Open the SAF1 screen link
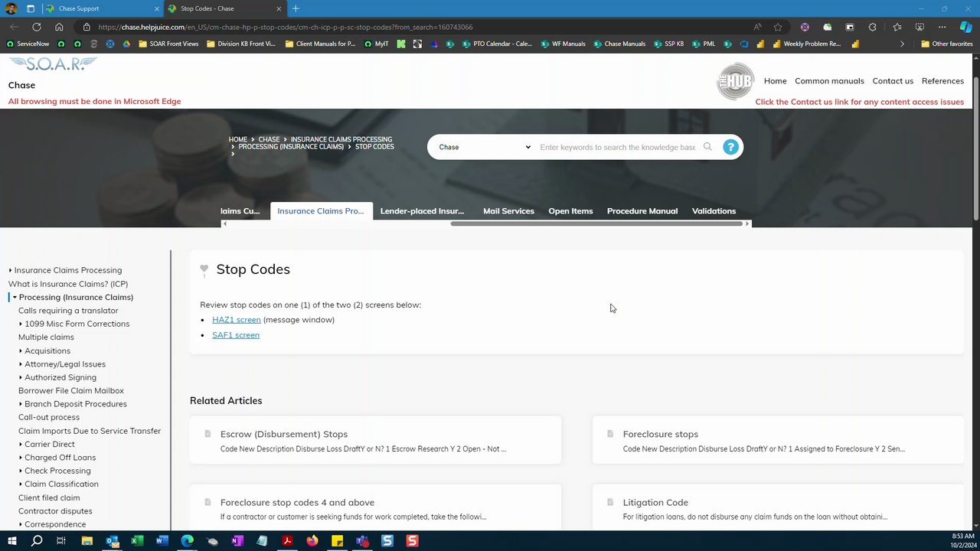The image size is (980, 551). point(236,335)
